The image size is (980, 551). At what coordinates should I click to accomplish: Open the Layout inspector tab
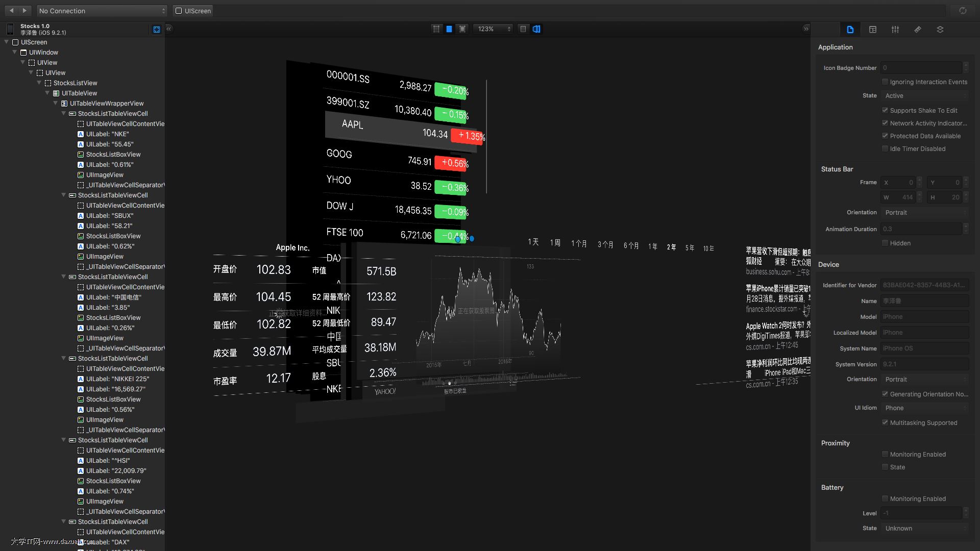click(872, 30)
